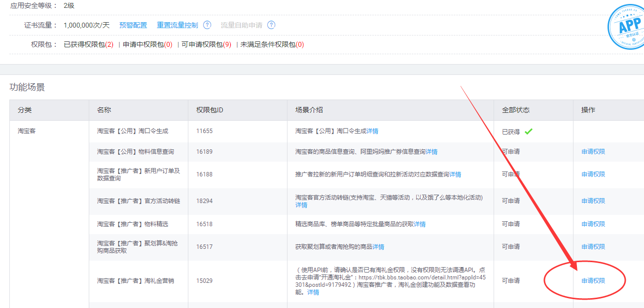Screen dimensions: 644x308
Task: Click the 功能场景 section heading
Action: (27, 87)
